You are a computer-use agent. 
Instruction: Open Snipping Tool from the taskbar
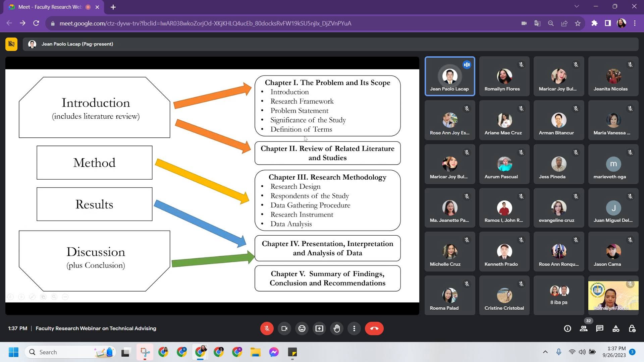[145, 352]
